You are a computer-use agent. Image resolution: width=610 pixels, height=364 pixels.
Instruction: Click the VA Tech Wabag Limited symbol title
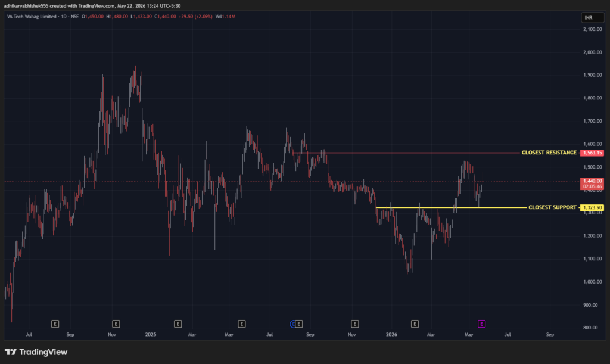[x=32, y=17]
